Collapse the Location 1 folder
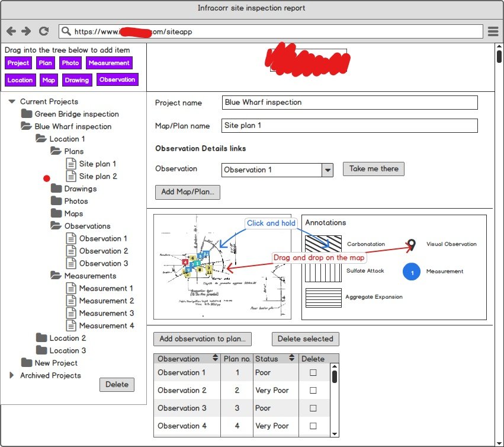 (x=41, y=139)
